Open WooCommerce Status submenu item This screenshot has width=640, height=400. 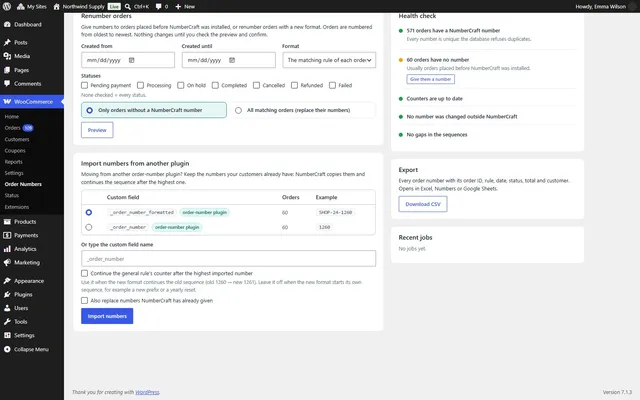pyautogui.click(x=11, y=196)
